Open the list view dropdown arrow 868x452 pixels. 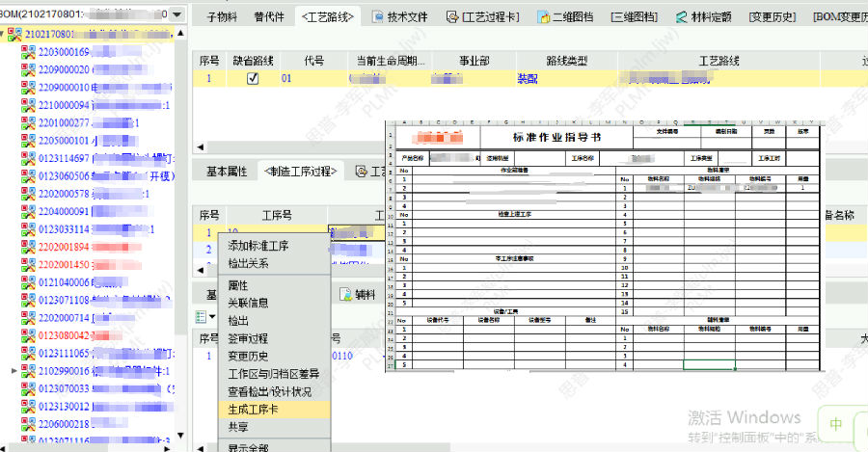click(x=211, y=317)
